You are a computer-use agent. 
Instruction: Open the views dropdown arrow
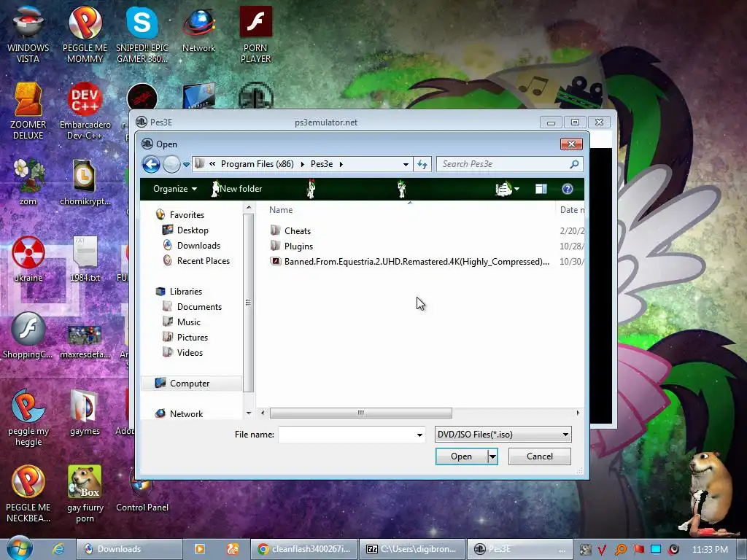click(517, 189)
